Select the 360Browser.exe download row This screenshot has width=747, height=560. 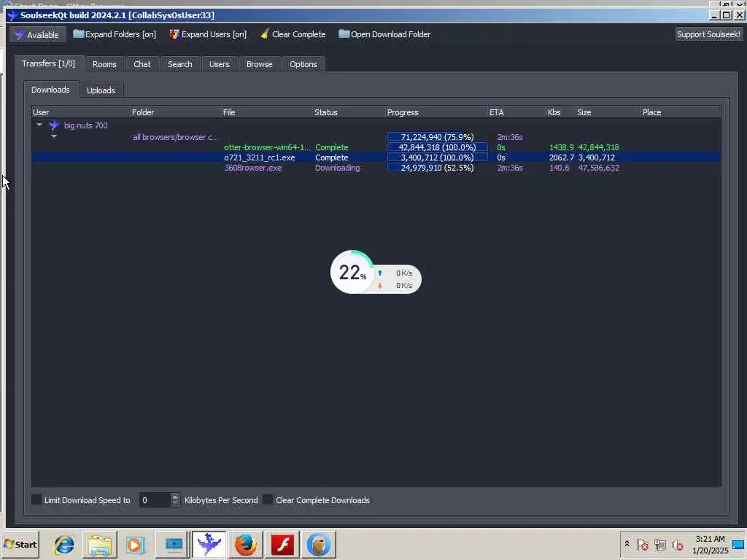[376, 168]
